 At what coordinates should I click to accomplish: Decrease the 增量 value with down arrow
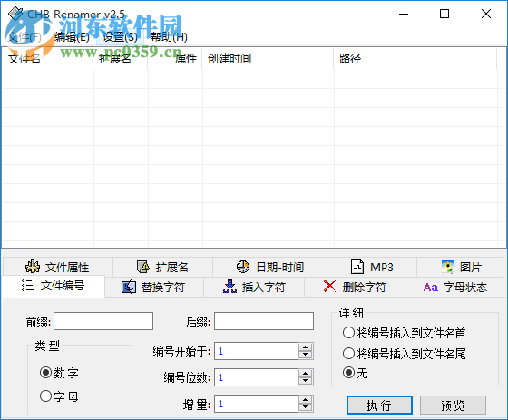[x=305, y=407]
